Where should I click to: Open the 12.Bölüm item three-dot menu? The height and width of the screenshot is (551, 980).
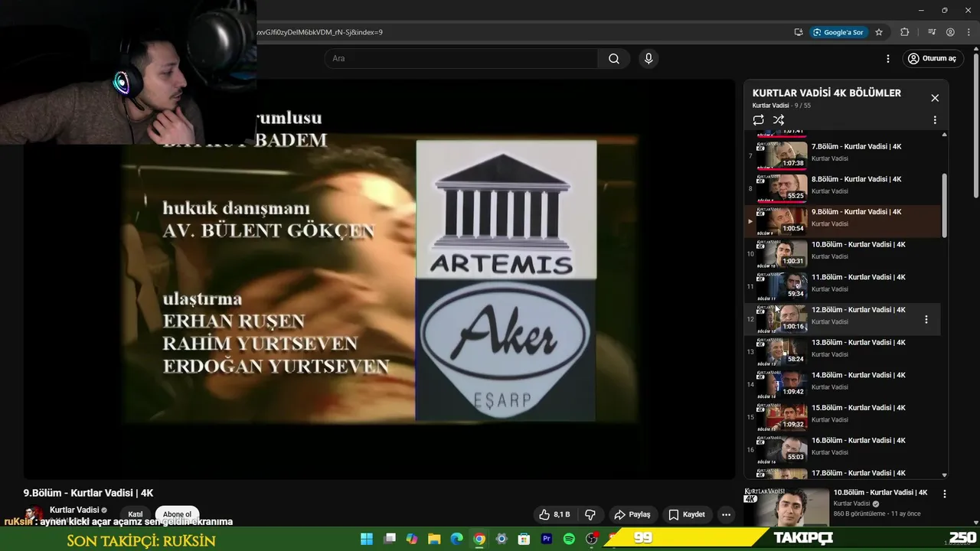[926, 319]
